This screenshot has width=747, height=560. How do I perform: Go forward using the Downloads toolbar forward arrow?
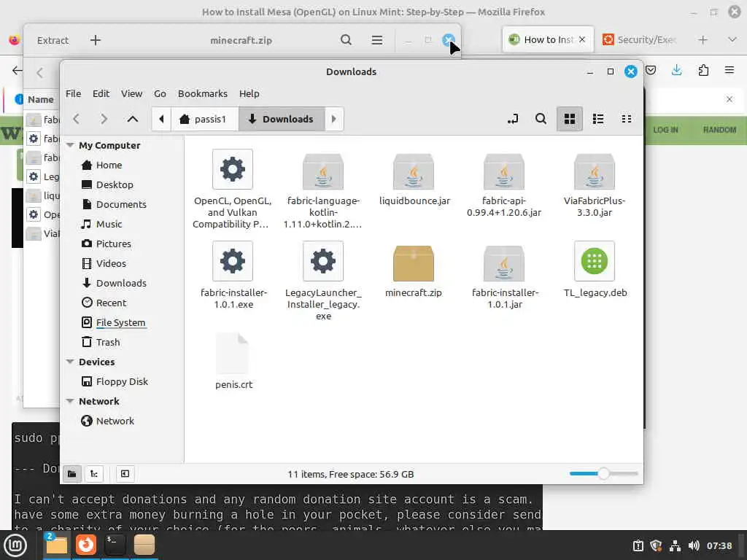[104, 119]
